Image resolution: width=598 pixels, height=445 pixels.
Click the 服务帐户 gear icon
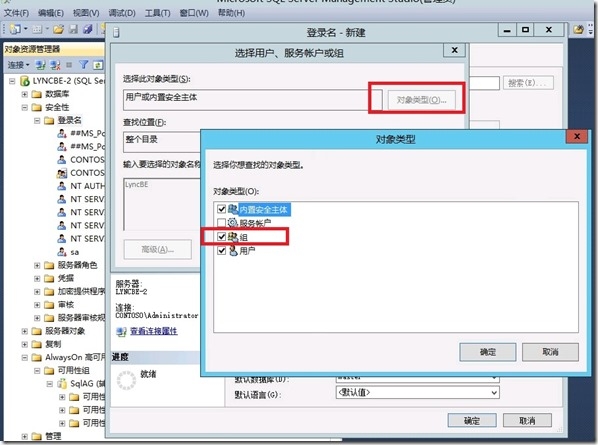[233, 222]
